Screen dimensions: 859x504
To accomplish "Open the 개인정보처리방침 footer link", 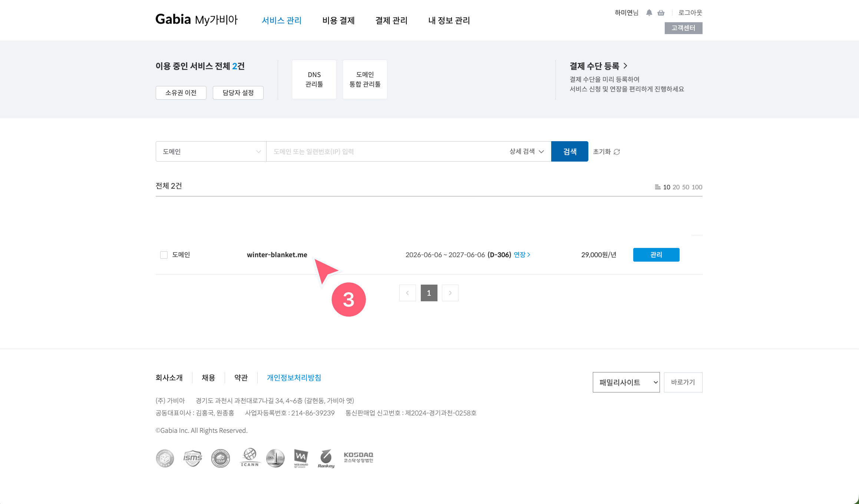I will click(294, 378).
